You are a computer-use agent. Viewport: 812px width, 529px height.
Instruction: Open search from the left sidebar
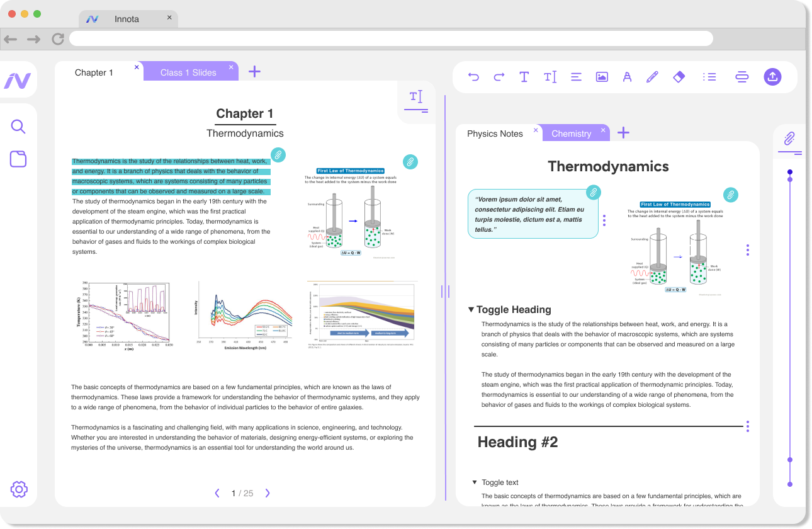tap(18, 127)
